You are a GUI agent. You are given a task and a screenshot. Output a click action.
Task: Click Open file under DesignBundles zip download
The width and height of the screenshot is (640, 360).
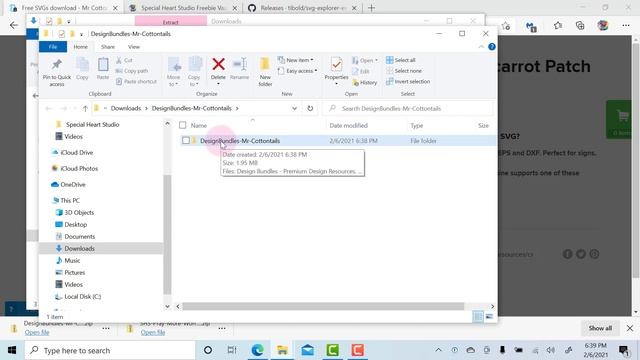(x=37, y=333)
